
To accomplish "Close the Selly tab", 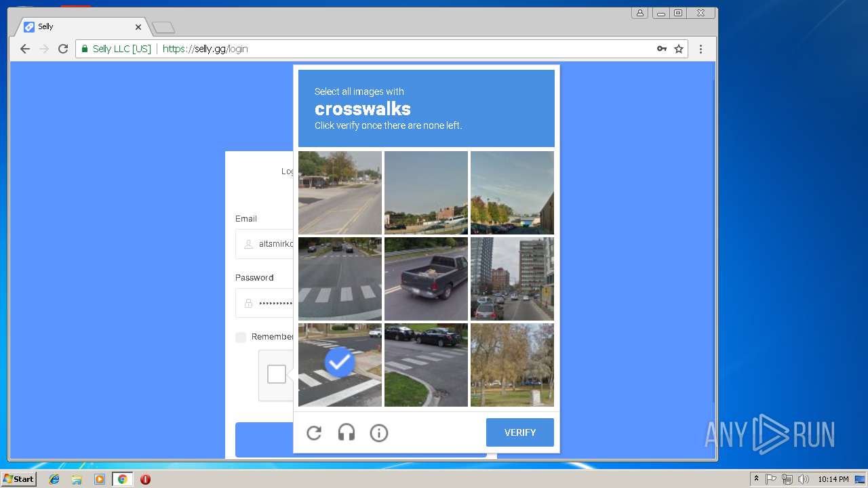I will tap(138, 27).
